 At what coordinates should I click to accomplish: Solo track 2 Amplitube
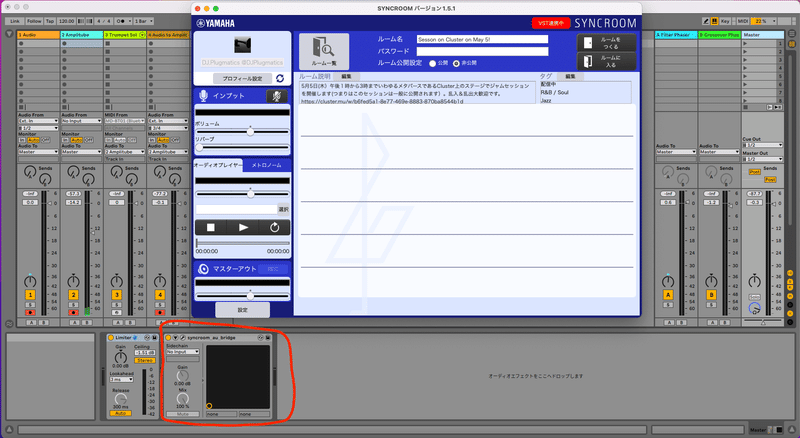tap(73, 305)
